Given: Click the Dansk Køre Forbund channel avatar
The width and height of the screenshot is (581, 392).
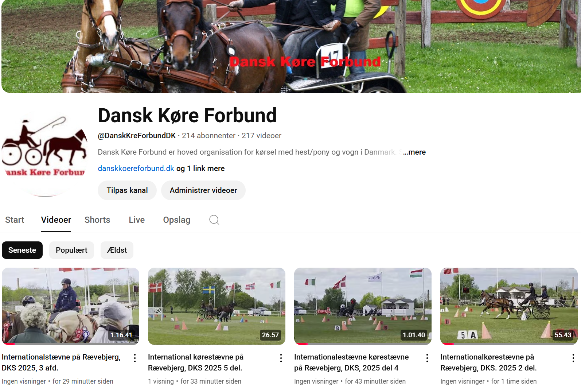Looking at the screenshot, I should (x=45, y=153).
